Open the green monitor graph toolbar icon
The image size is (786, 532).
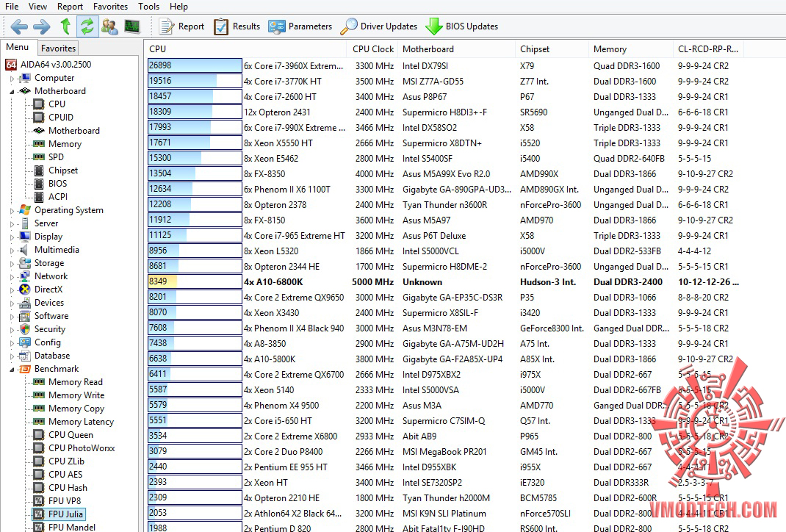132,26
